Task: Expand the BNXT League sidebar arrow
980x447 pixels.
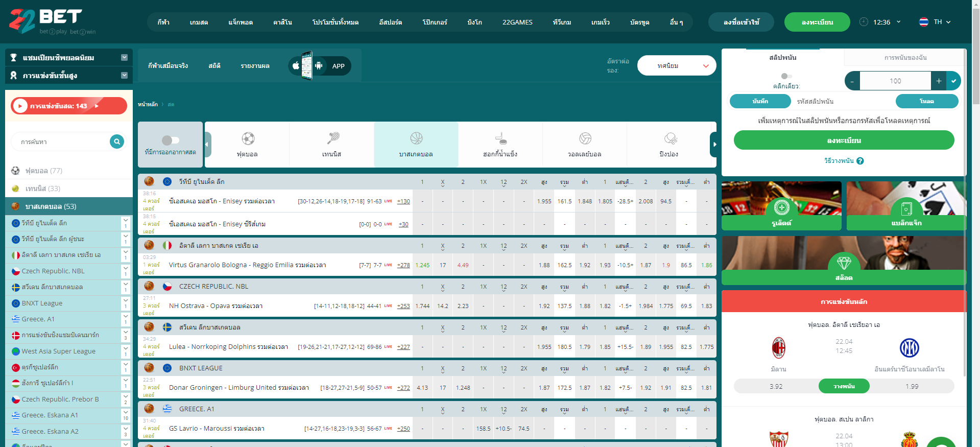Action: (x=126, y=303)
